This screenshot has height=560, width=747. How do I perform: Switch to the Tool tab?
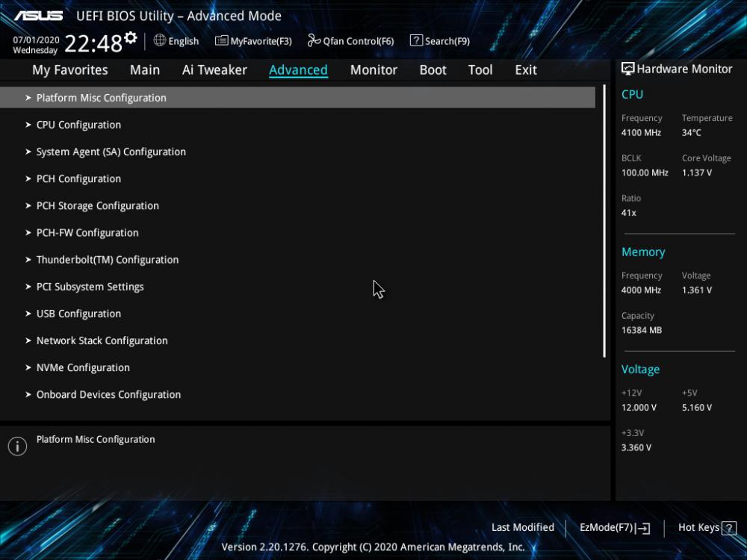[480, 70]
